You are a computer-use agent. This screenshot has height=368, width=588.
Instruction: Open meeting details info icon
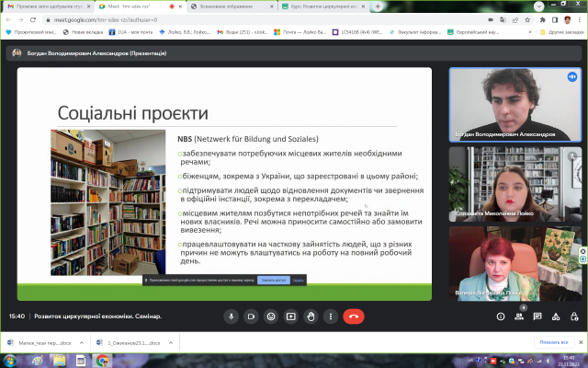coord(503,316)
